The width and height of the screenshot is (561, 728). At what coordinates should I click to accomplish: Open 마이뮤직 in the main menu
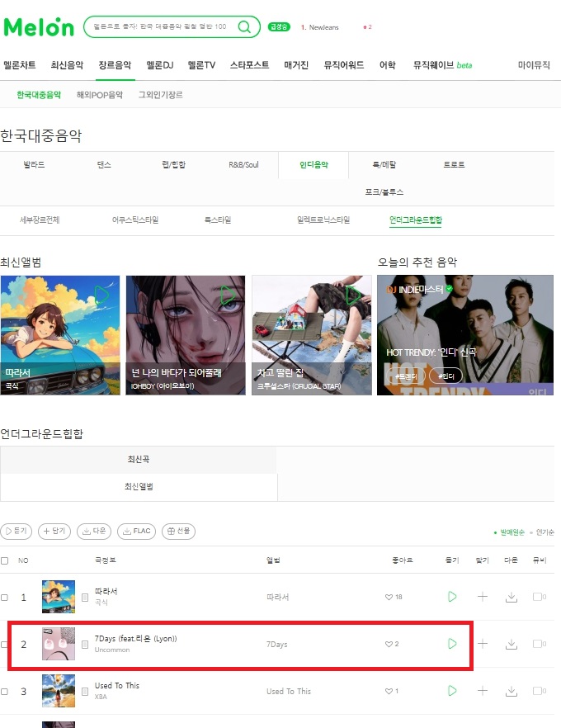pos(534,65)
